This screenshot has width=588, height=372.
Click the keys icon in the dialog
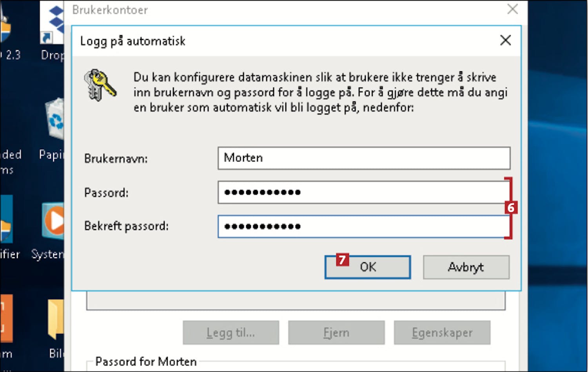(100, 85)
